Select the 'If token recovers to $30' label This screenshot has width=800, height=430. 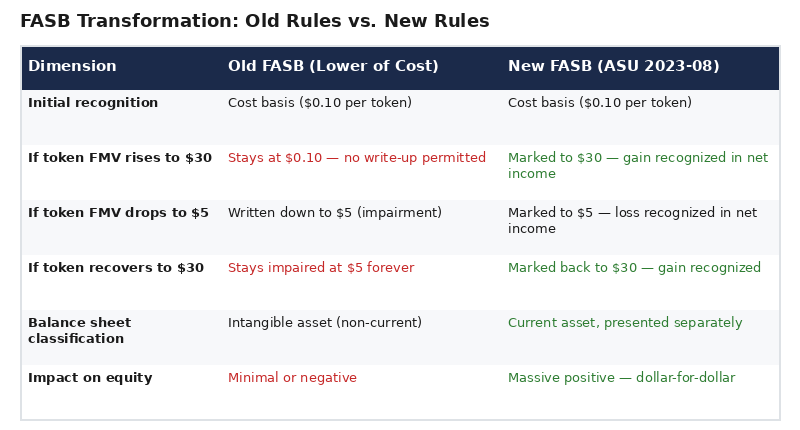(116, 268)
